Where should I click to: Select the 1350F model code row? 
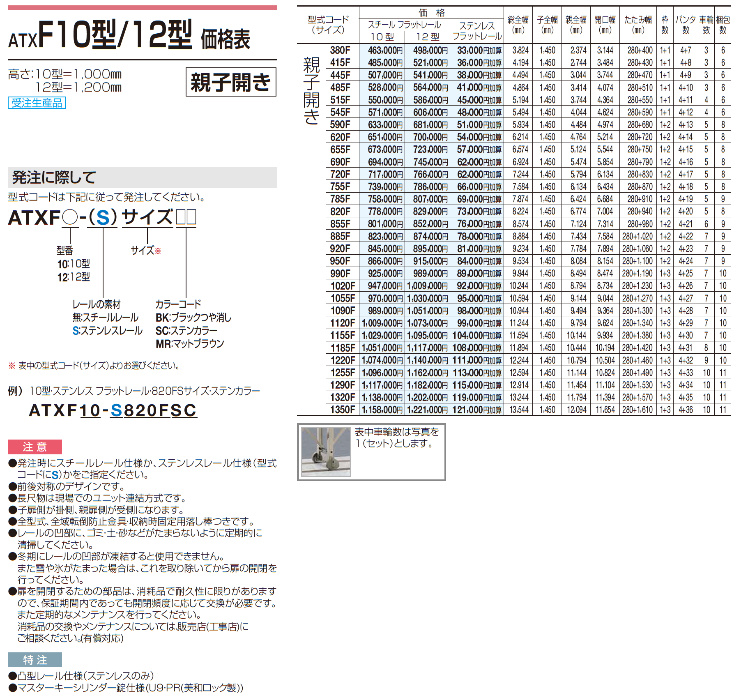[343, 410]
